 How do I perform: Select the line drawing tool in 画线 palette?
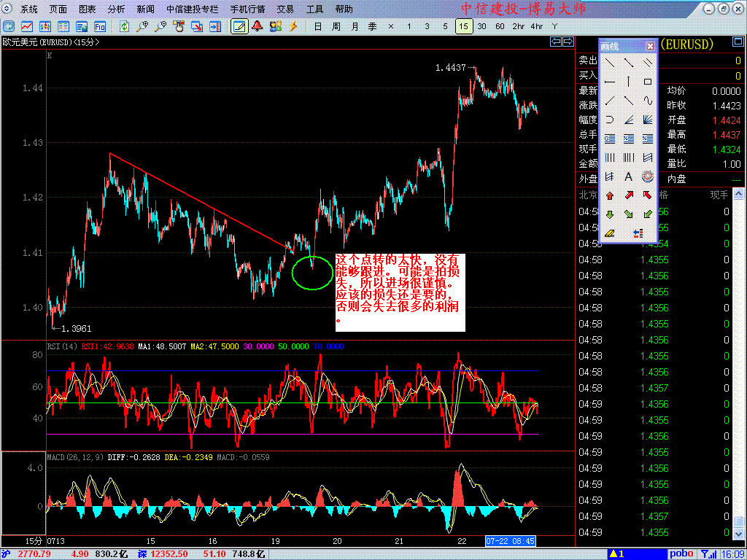pos(610,63)
